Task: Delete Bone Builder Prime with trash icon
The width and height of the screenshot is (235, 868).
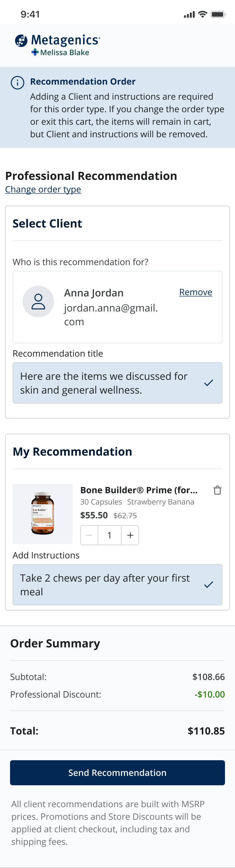Action: point(217,490)
